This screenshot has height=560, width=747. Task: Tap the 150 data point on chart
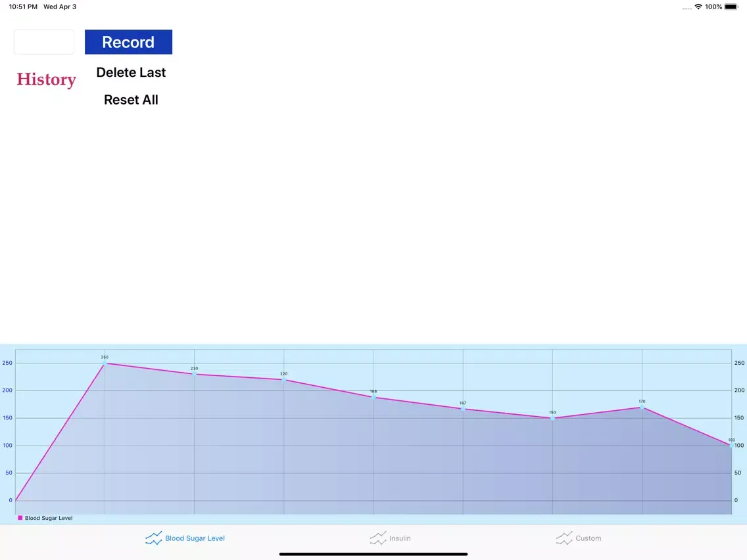point(552,418)
